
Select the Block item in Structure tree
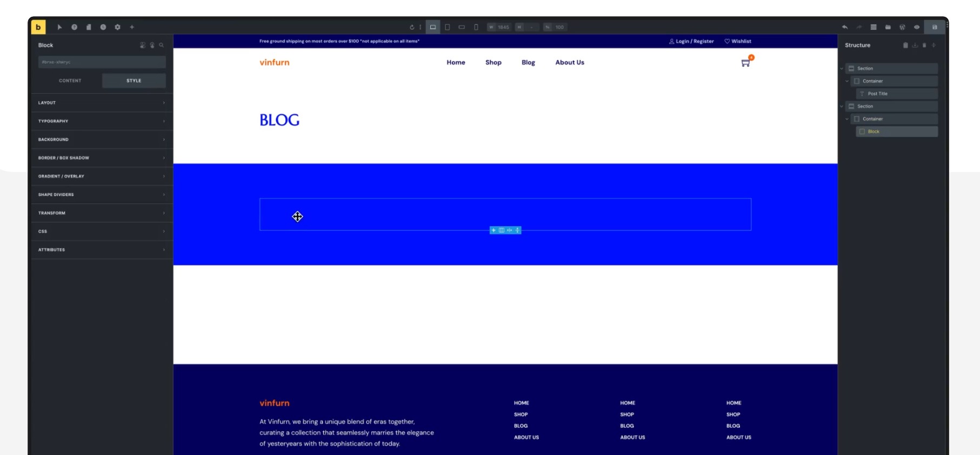[x=897, y=131]
